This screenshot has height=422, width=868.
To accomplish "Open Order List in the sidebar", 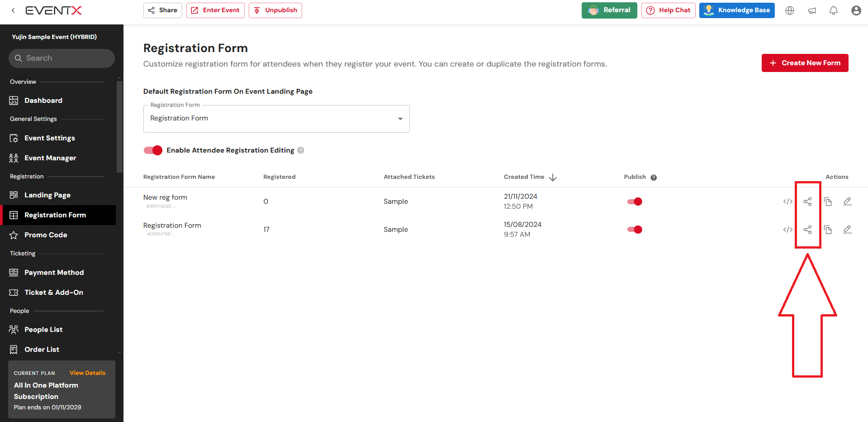I will pyautogui.click(x=59, y=350).
